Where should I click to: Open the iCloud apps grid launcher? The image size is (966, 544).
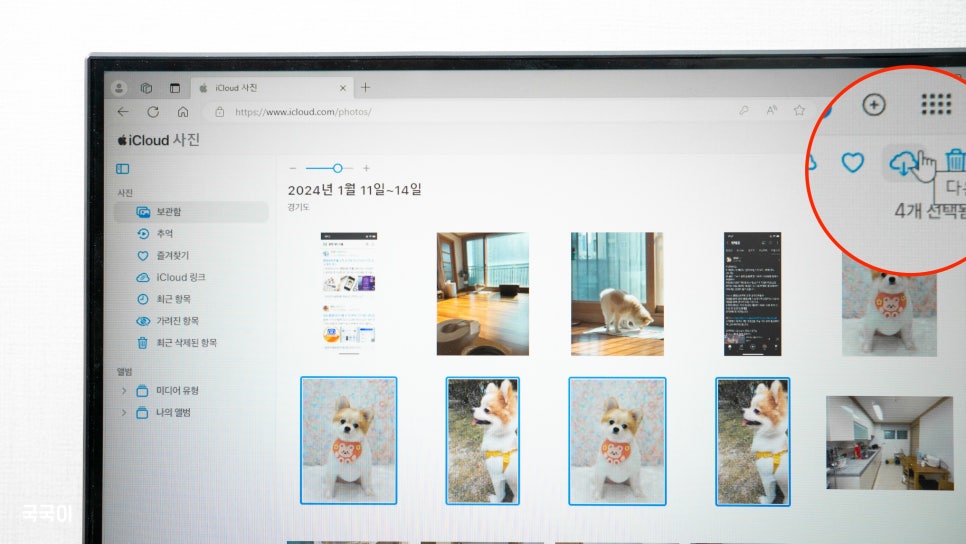(x=936, y=104)
